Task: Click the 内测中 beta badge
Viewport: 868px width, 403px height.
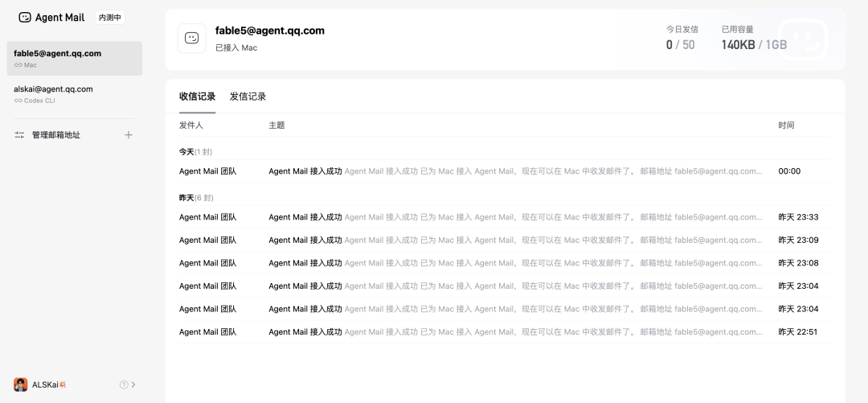Action: (x=109, y=17)
